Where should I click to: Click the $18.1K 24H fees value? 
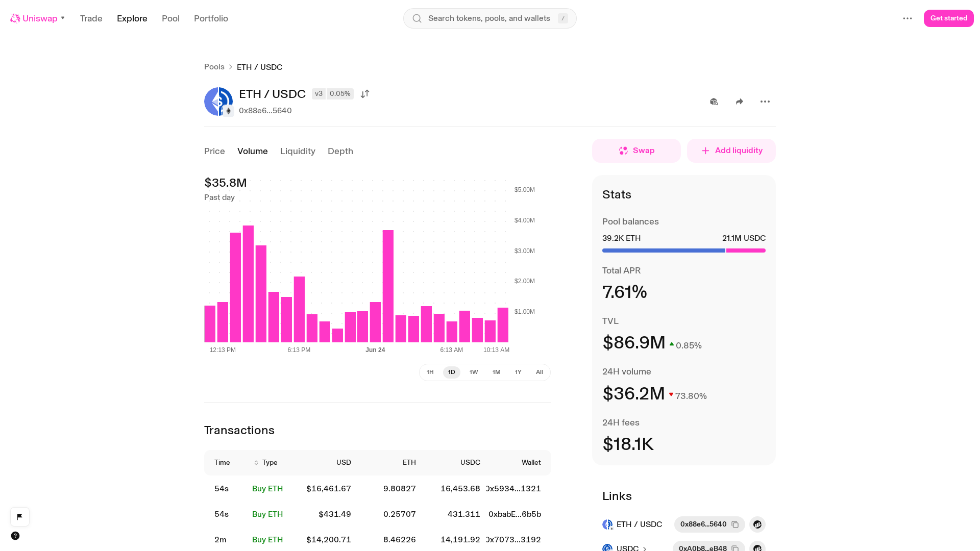pyautogui.click(x=628, y=444)
